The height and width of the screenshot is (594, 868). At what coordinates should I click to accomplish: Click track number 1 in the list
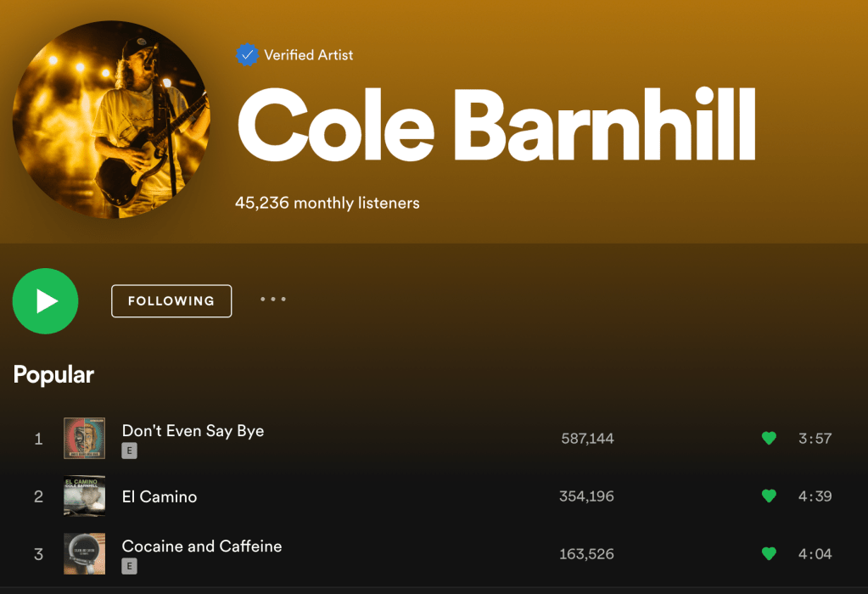point(38,439)
